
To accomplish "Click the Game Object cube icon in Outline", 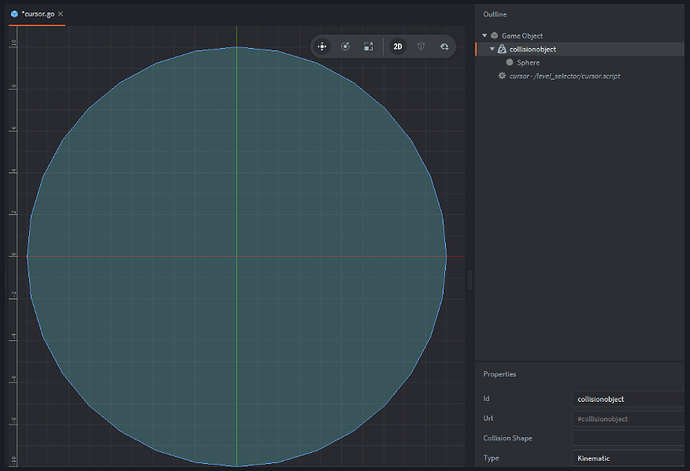I will tap(495, 36).
